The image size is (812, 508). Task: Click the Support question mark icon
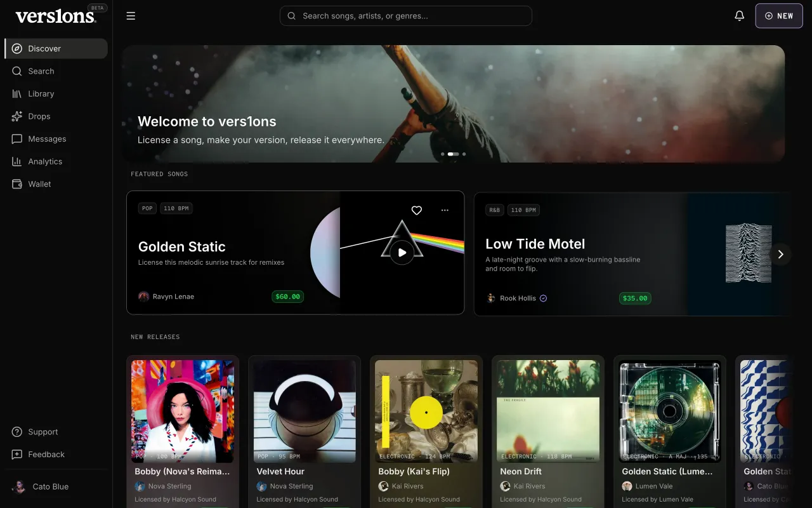[17, 432]
